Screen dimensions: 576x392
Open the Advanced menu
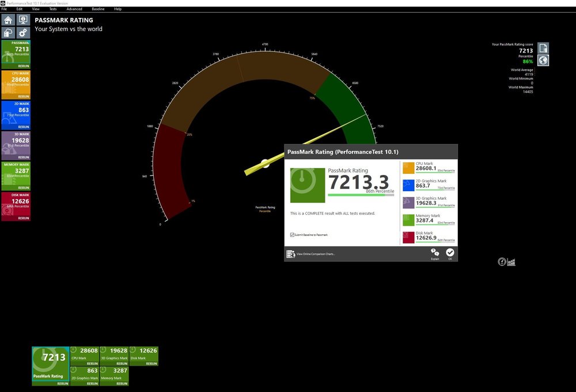(74, 9)
